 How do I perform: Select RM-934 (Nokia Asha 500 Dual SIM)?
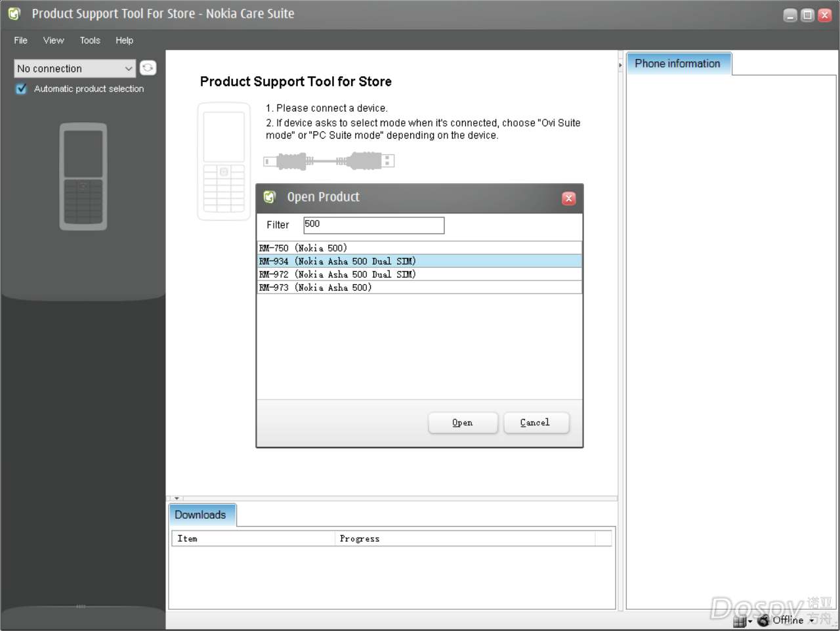click(419, 261)
